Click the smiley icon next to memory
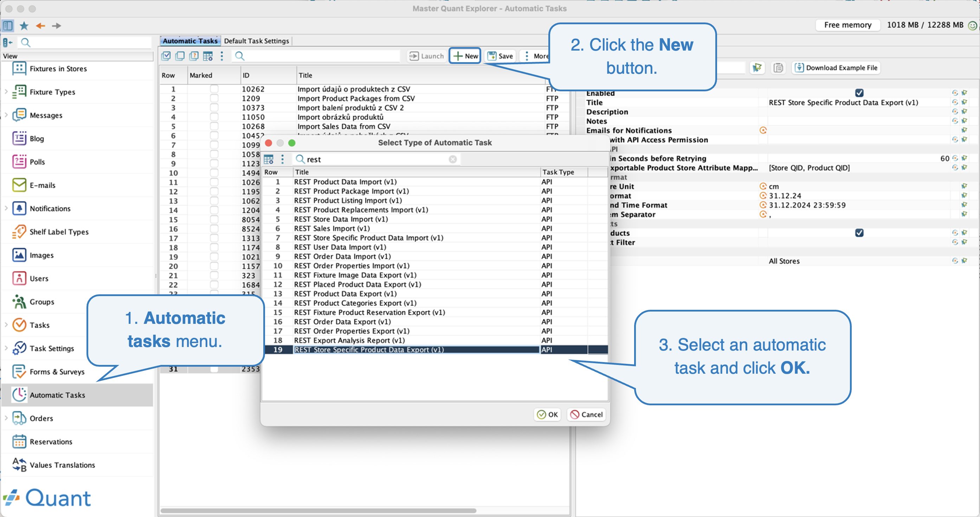 972,26
